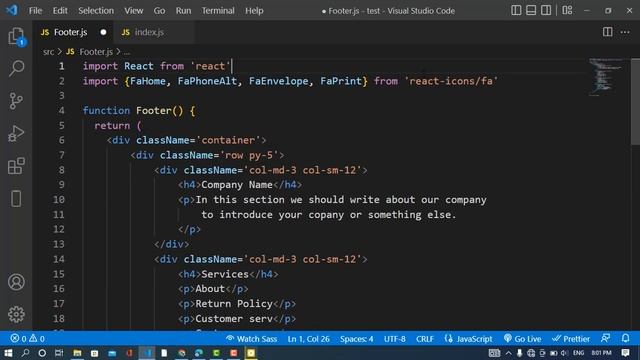The height and width of the screenshot is (360, 640).
Task: Open the Edit menu
Action: click(x=60, y=11)
